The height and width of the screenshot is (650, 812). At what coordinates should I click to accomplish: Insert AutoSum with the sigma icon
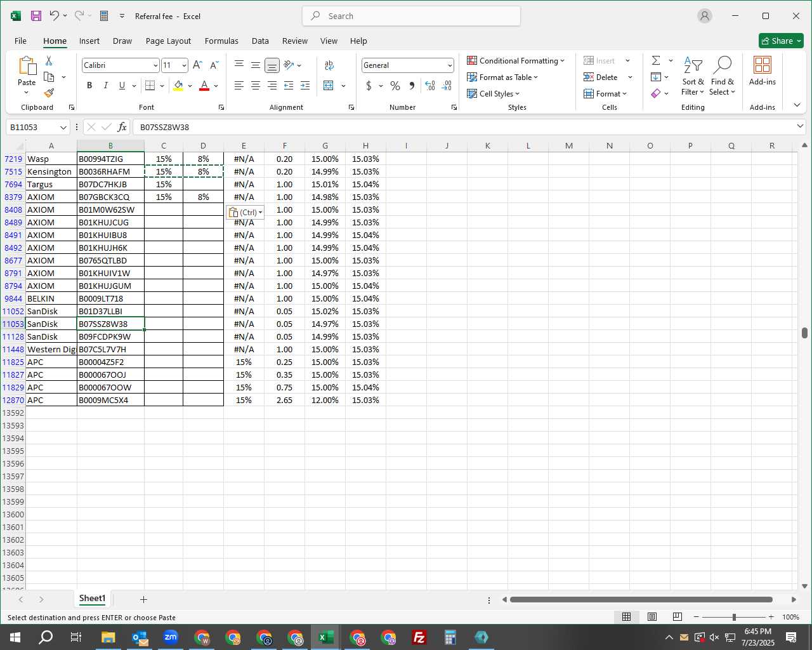click(x=656, y=60)
